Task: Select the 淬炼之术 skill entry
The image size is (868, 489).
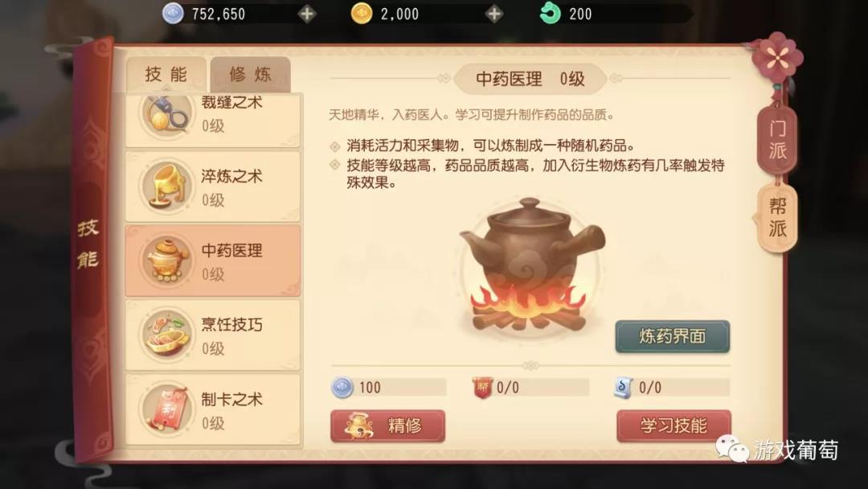Action: (212, 187)
